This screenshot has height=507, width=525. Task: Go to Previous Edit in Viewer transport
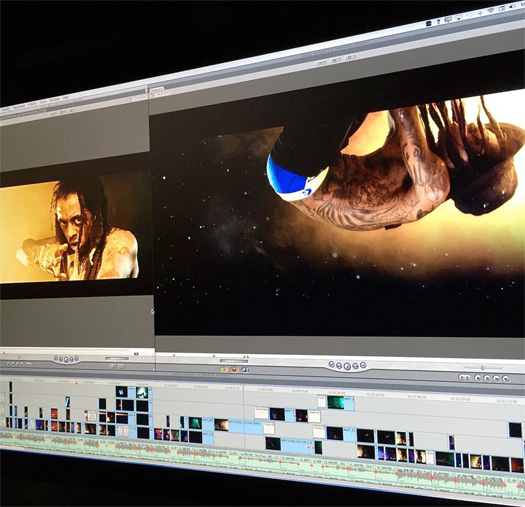click(x=56, y=358)
